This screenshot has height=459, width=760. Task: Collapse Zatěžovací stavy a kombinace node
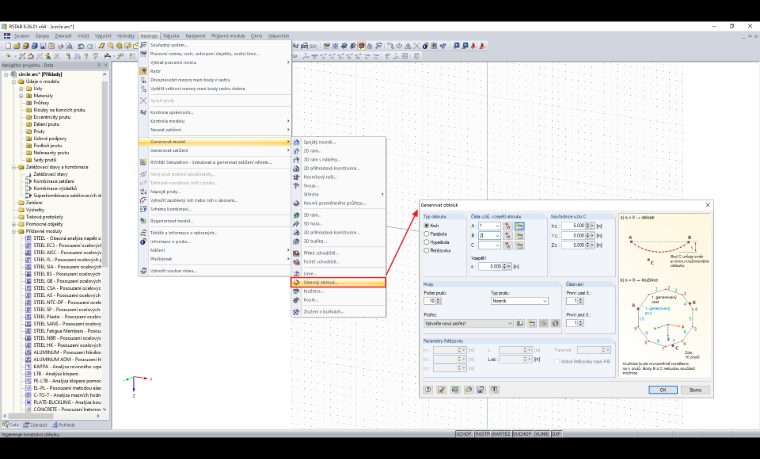[14, 167]
